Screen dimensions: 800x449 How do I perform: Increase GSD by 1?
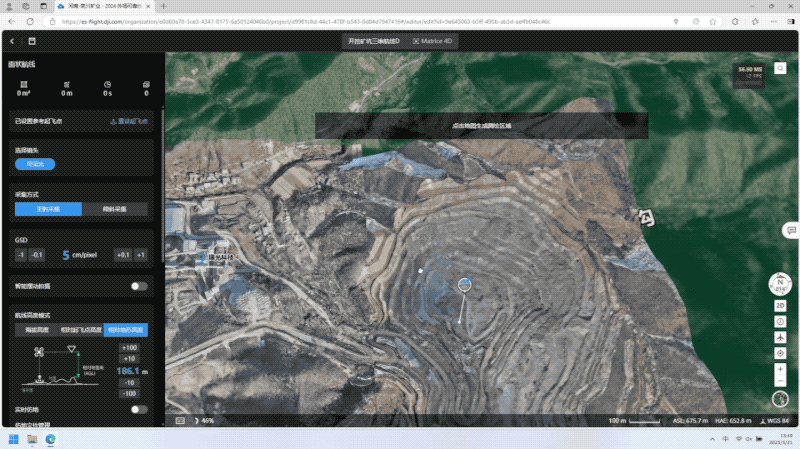[141, 255]
